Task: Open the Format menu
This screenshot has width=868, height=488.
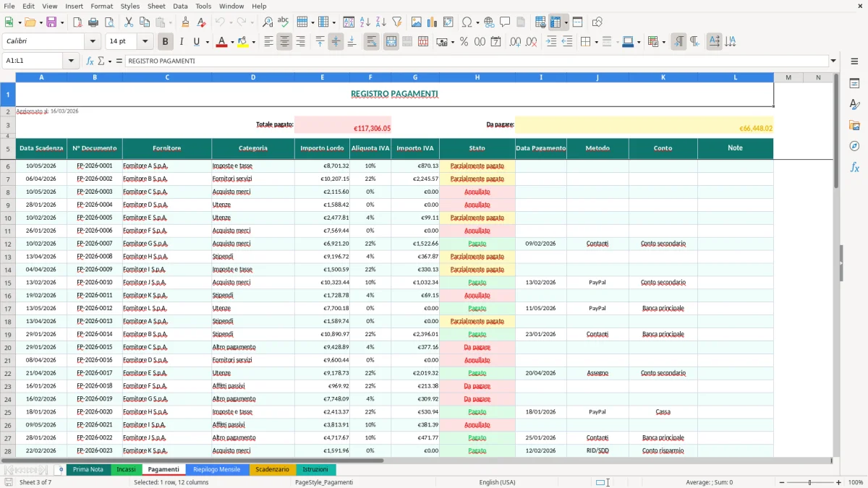Action: 102,6
